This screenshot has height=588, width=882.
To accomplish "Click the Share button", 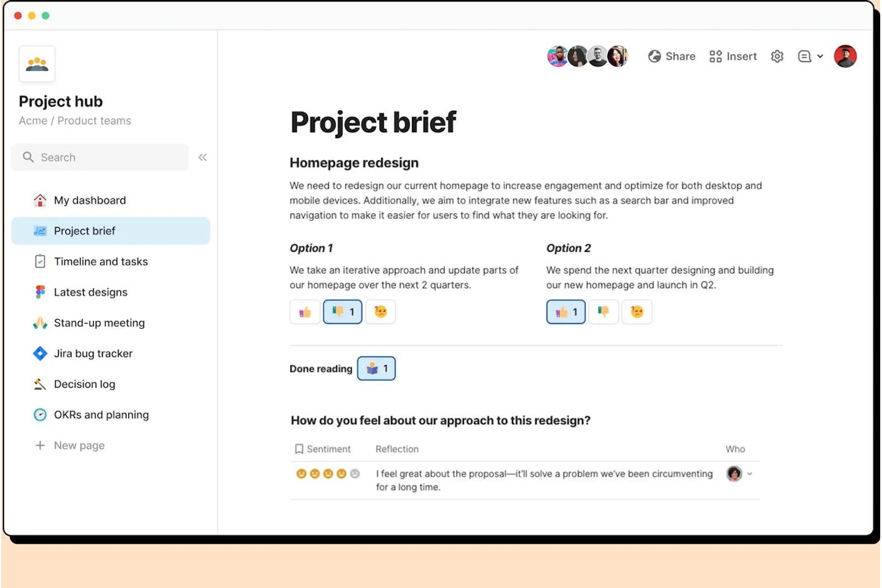I will point(672,56).
